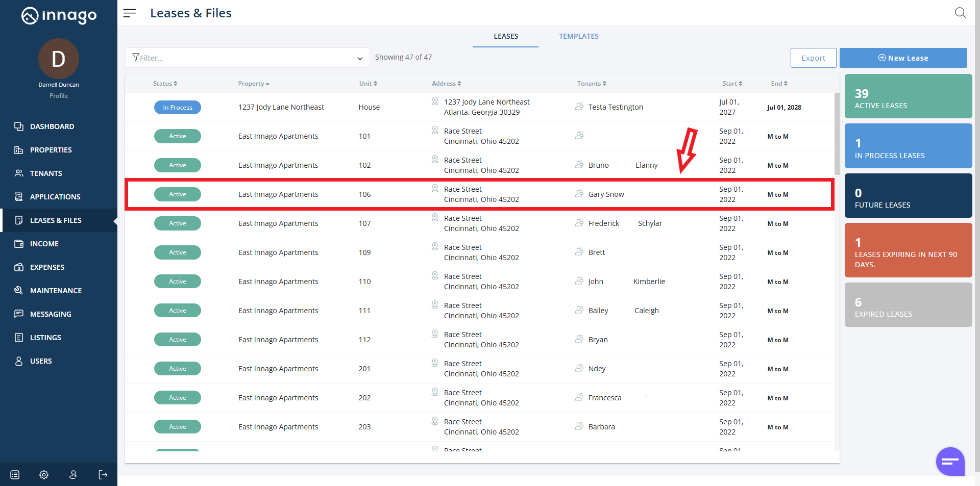Select the 39 Active Leases card
The height and width of the screenshot is (486, 980).
tap(908, 96)
